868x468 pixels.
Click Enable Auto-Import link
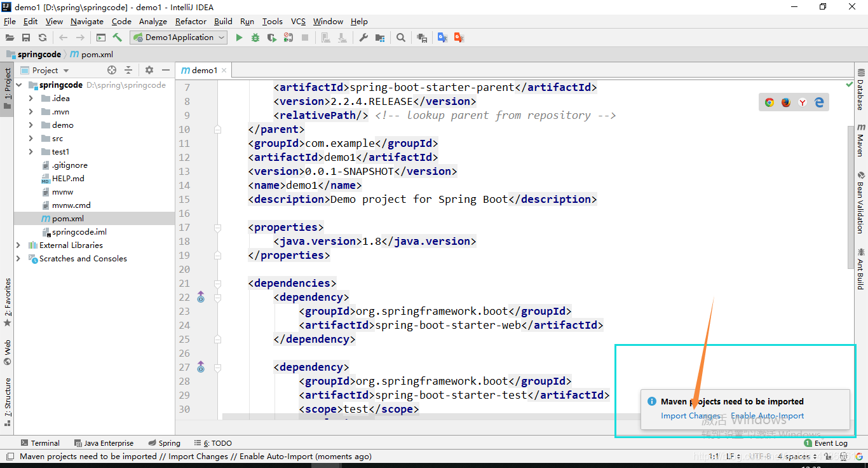point(768,416)
